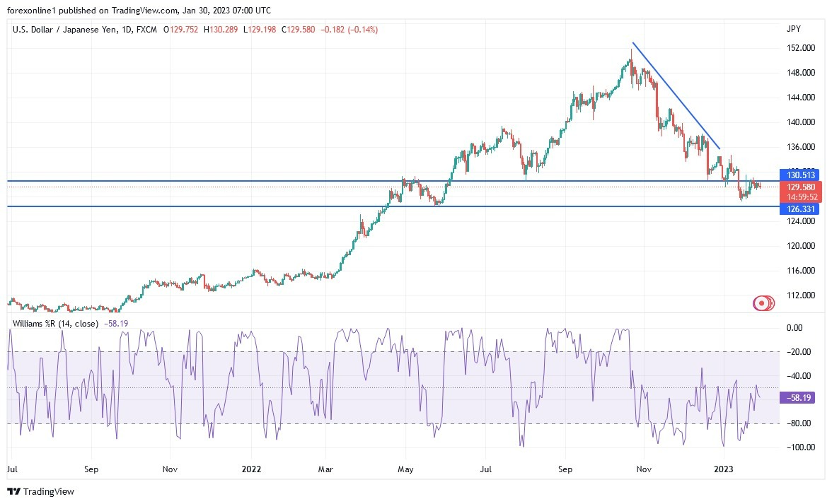This screenshot has height=504, width=832.
Task: Click the TradingView logo in the bottom corner
Action: click(x=42, y=491)
